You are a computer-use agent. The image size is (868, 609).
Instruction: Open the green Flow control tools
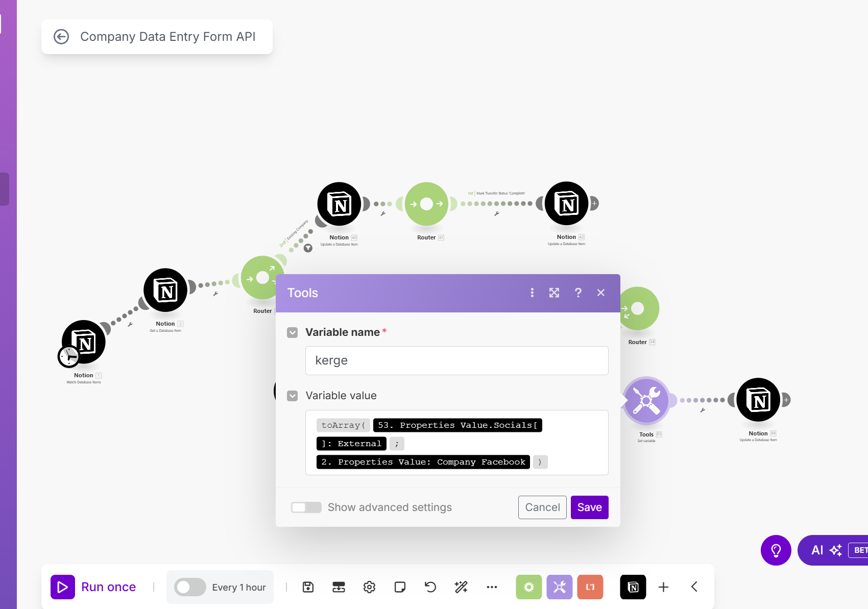(529, 587)
